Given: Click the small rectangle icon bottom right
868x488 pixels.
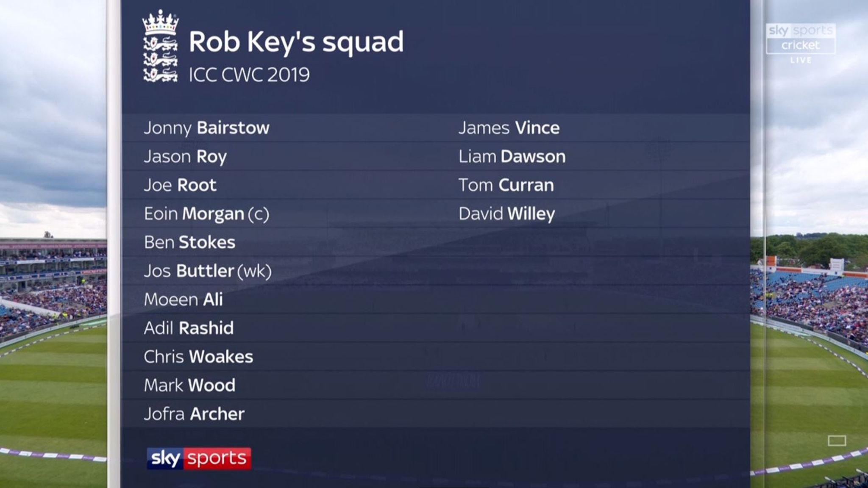Looking at the screenshot, I should pyautogui.click(x=837, y=441).
